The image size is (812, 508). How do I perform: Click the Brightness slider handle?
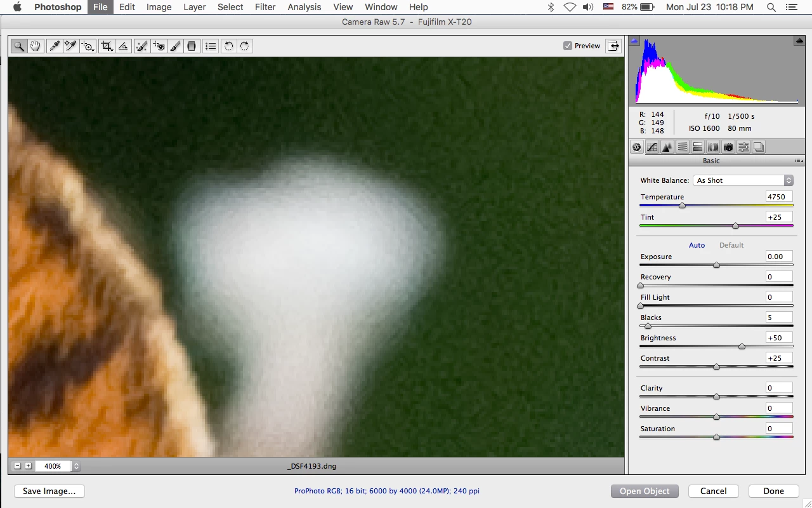pos(742,347)
